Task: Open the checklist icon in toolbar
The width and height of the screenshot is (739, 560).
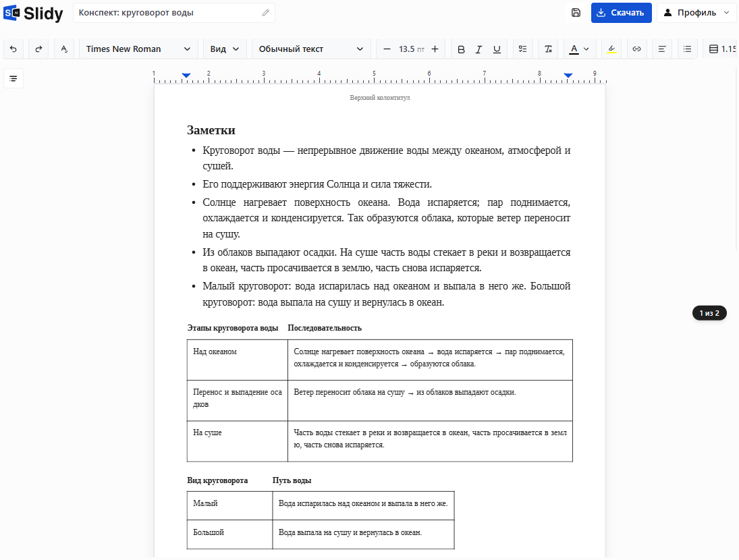Action: click(x=522, y=49)
